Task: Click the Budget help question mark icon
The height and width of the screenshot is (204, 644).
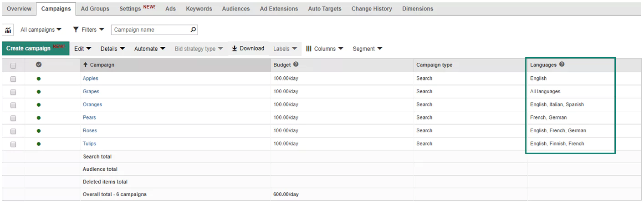Action: tap(296, 65)
